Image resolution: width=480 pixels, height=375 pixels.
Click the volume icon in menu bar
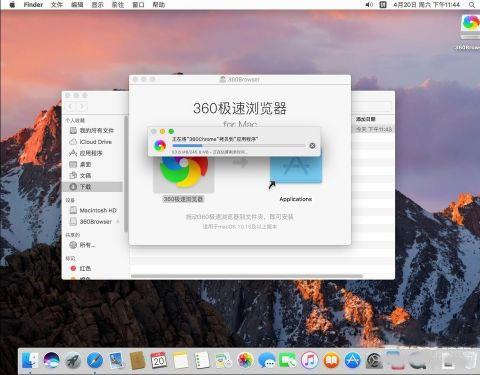369,5
